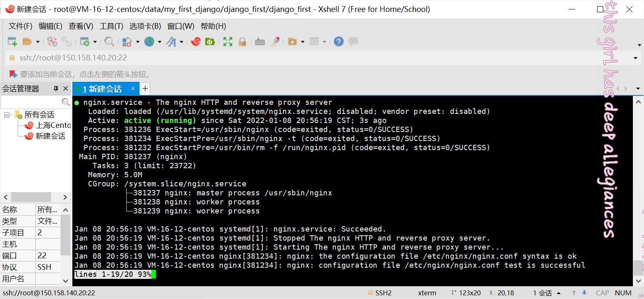
Task: Click the 端口 value 22 cell
Action: (48, 255)
